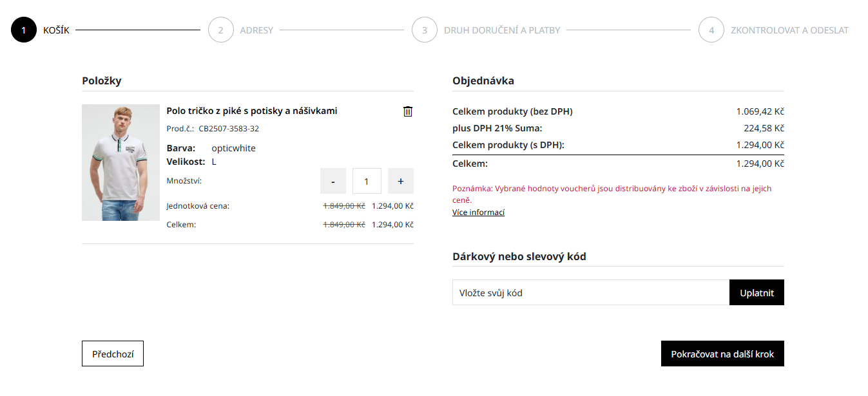Screen dimensions: 868x396
Task: Open the KOŠÍK step label
Action: [x=56, y=30]
